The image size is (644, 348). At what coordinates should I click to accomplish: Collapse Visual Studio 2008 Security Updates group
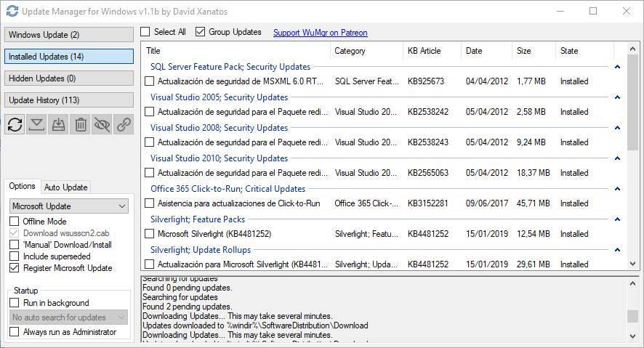point(617,128)
